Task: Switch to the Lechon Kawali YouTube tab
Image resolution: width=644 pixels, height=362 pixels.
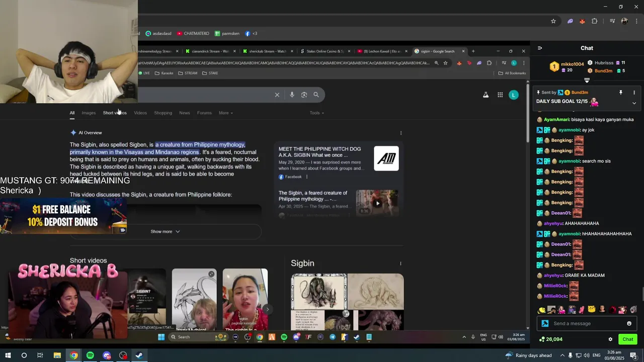Action: click(x=381, y=51)
